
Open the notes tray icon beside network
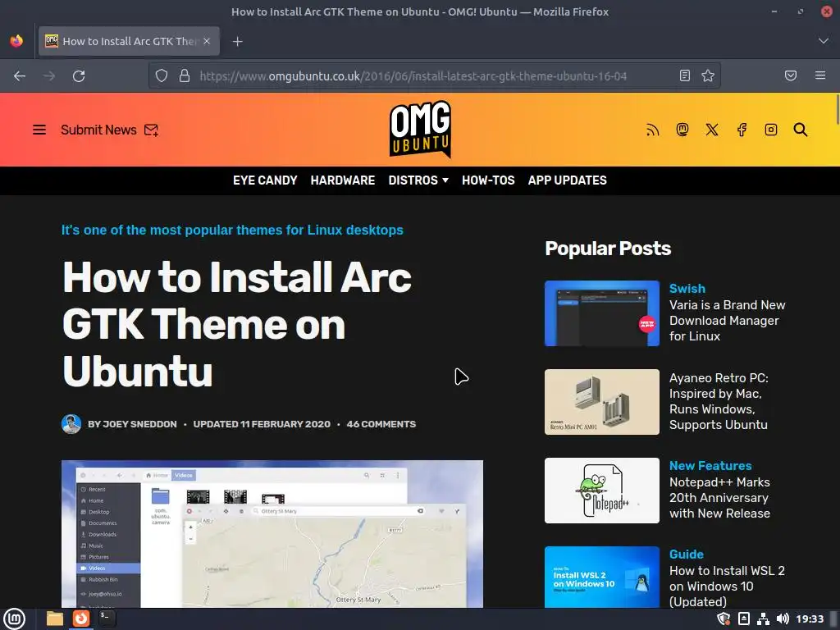click(x=743, y=619)
